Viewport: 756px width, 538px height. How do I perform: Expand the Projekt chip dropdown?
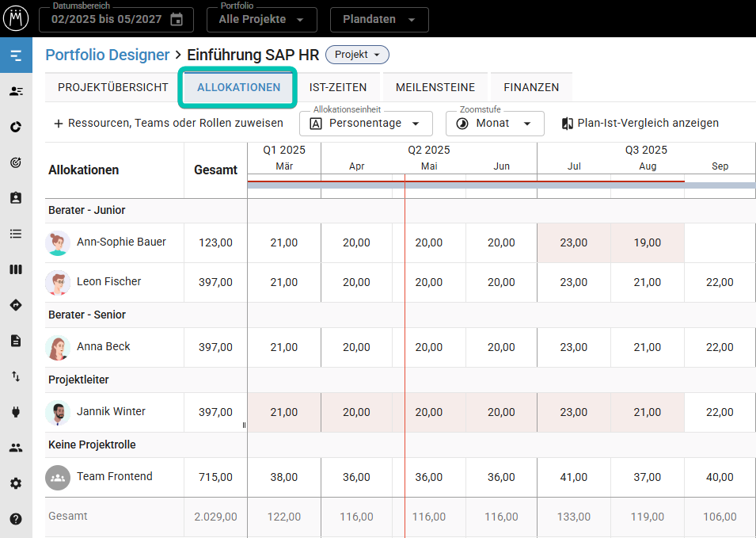click(x=357, y=55)
